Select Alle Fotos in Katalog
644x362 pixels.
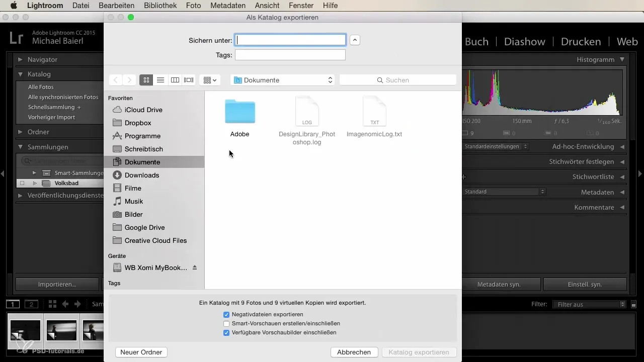coord(41,87)
